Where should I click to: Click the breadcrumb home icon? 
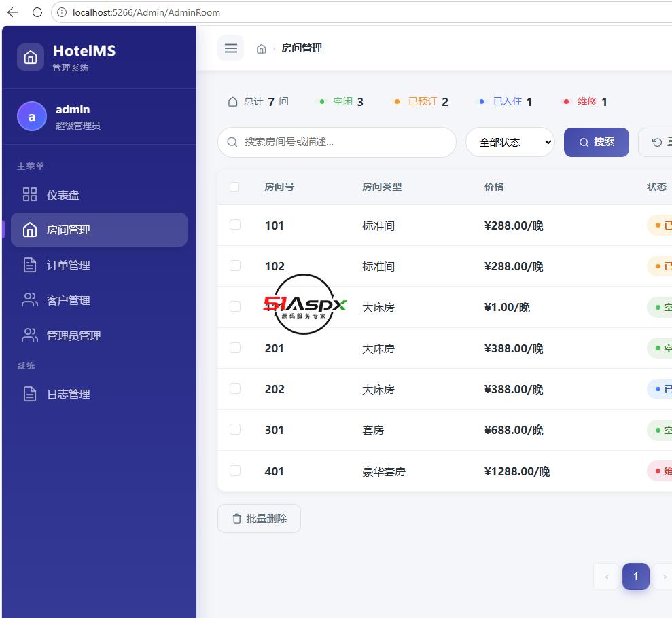(x=261, y=49)
